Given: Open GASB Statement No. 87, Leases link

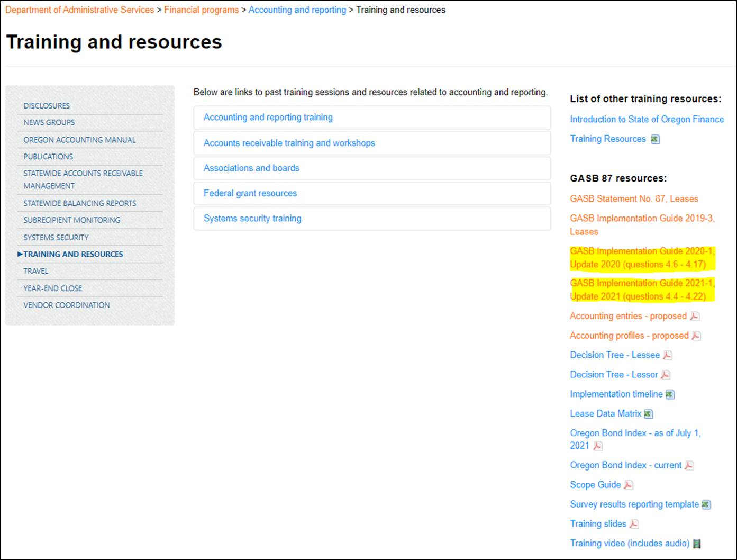Looking at the screenshot, I should click(x=634, y=199).
